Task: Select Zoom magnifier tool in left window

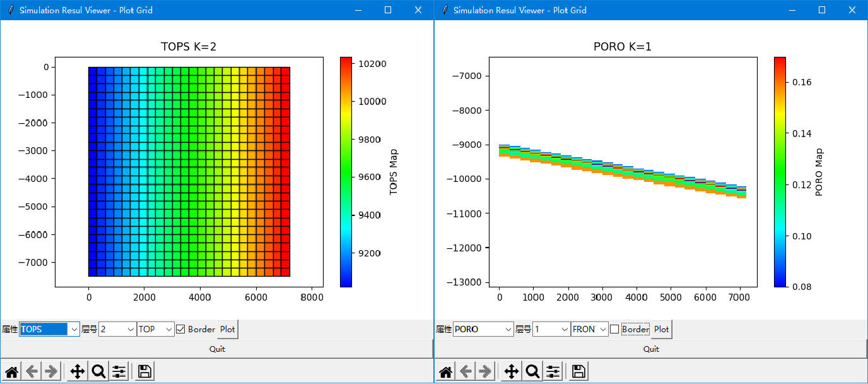Action: click(98, 372)
